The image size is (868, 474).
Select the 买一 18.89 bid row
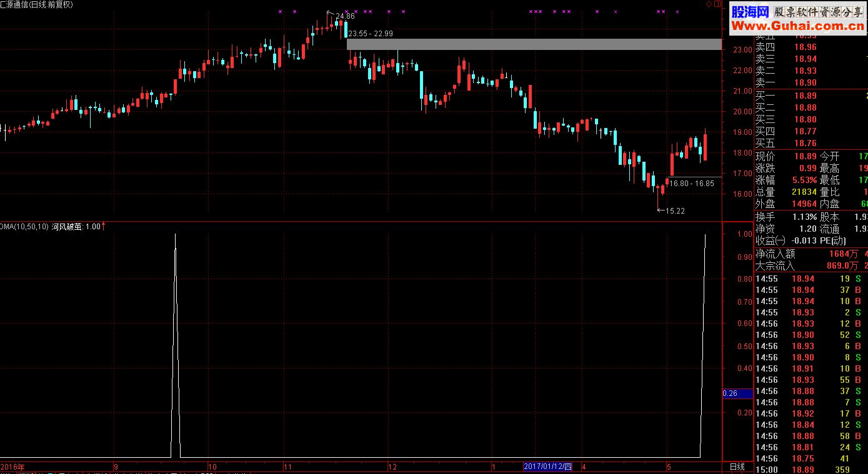[811, 96]
